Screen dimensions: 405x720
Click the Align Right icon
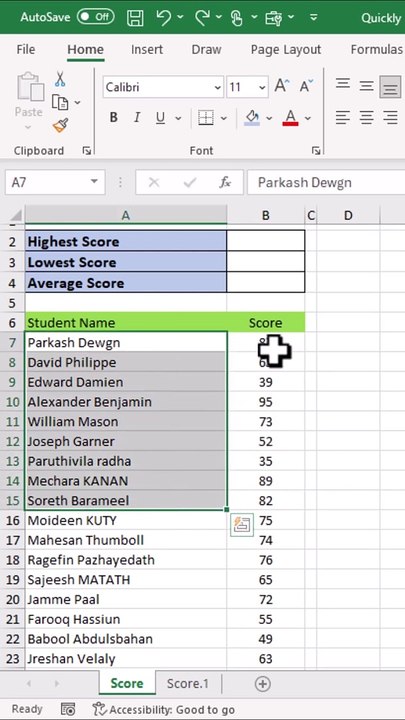[390, 118]
